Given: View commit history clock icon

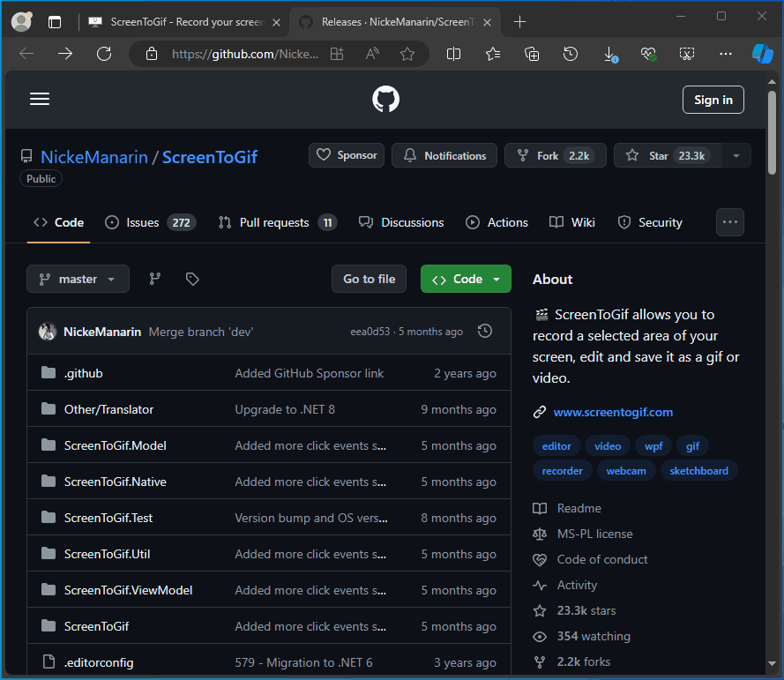Looking at the screenshot, I should pyautogui.click(x=485, y=331).
